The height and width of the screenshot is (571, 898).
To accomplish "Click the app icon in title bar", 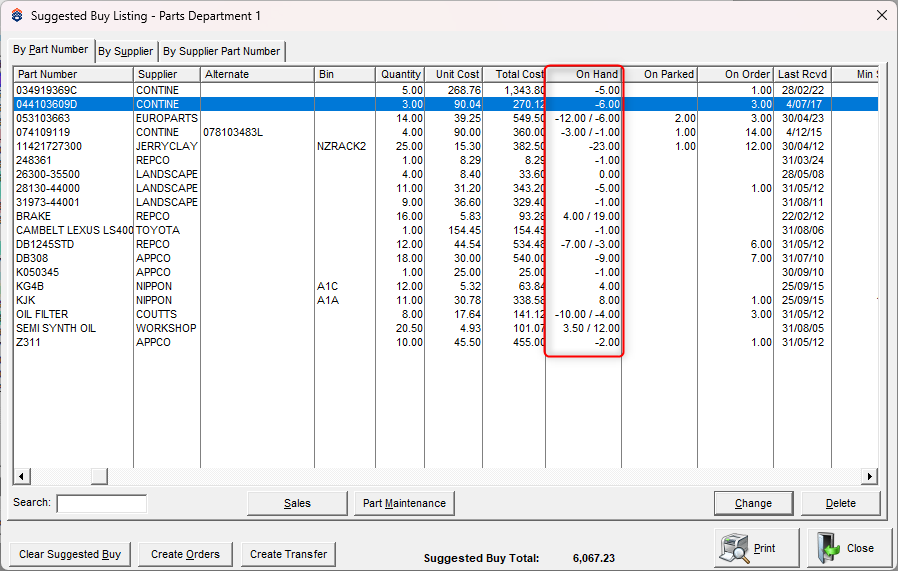I will 14,15.
